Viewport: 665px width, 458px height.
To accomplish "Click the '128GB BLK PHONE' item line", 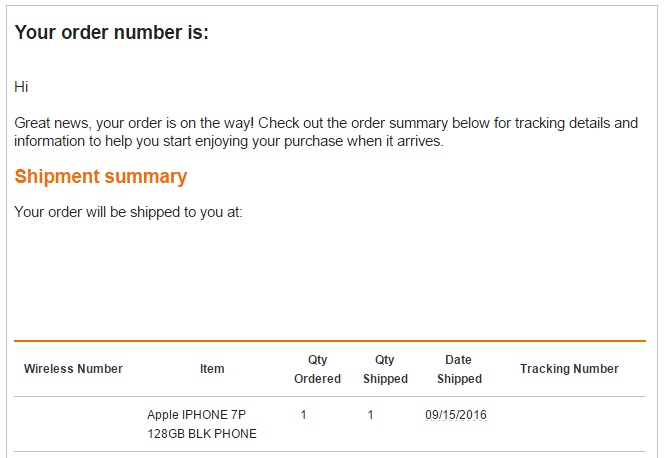I will [202, 434].
